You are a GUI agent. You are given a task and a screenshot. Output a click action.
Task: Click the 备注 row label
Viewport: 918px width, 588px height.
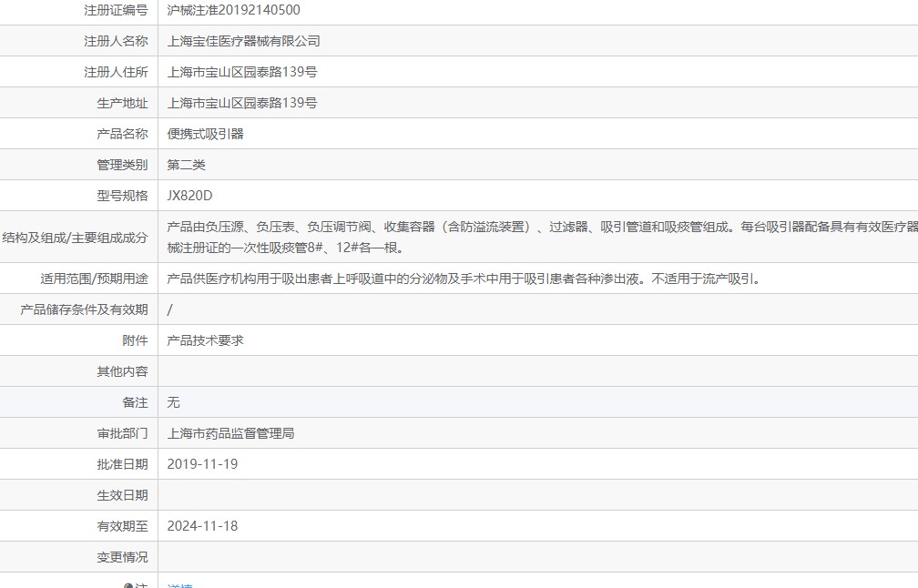click(x=135, y=402)
